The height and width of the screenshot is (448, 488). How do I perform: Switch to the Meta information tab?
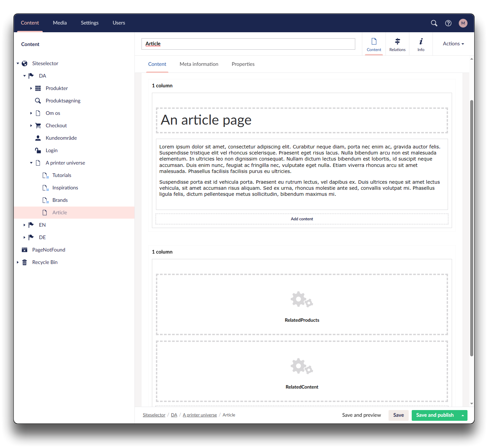coord(199,64)
